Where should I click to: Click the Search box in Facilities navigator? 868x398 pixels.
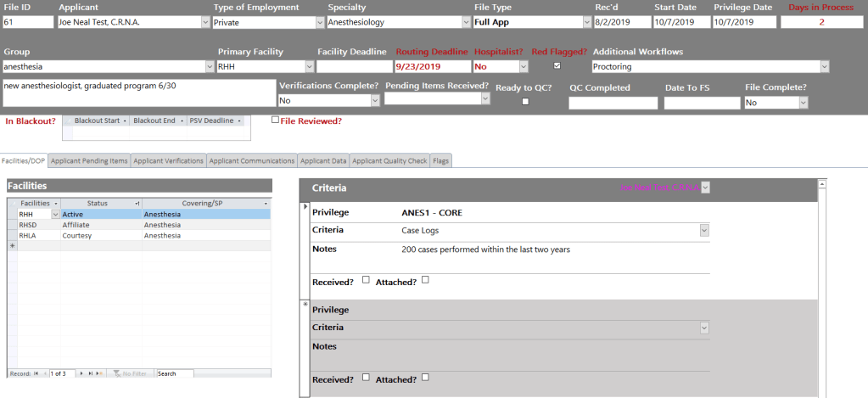tap(174, 373)
